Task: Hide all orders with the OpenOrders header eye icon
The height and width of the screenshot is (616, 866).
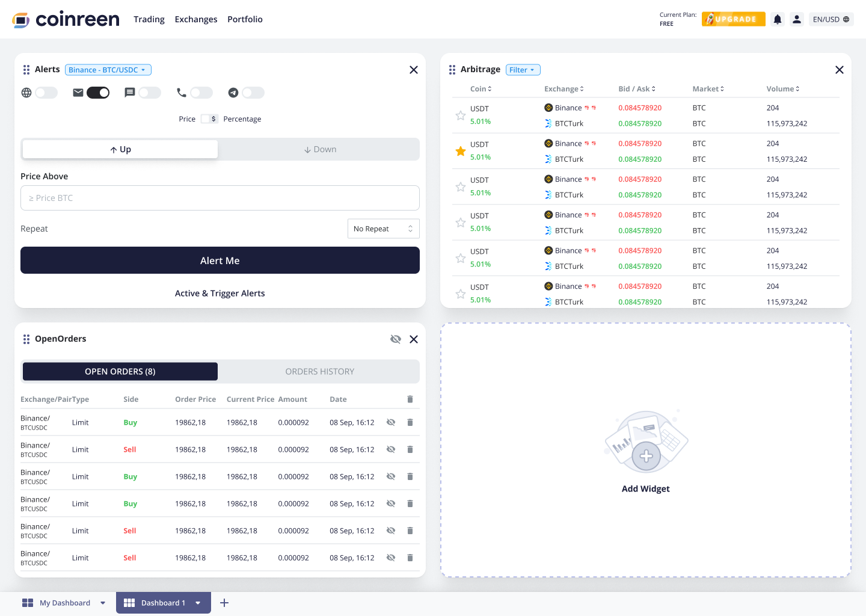Action: [396, 339]
